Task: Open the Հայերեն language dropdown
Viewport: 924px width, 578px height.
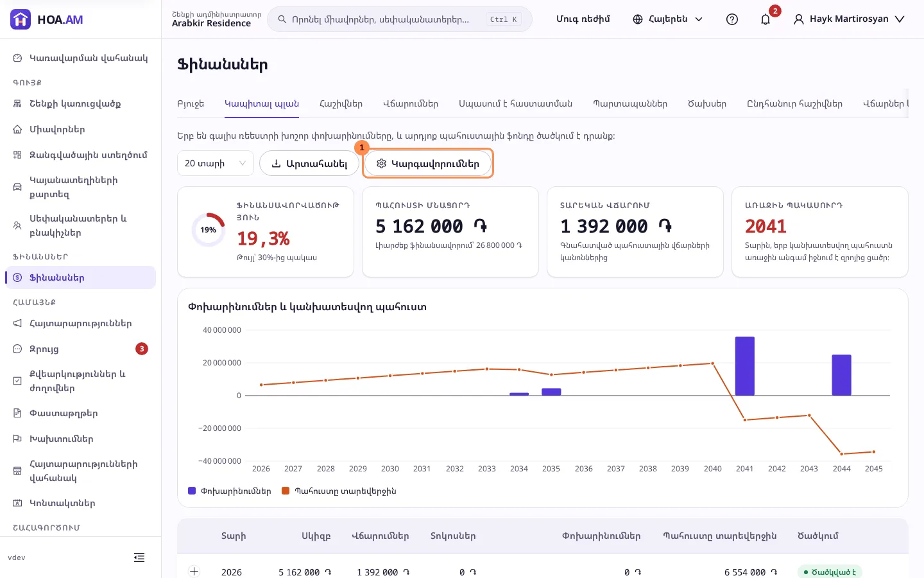Action: coord(667,19)
